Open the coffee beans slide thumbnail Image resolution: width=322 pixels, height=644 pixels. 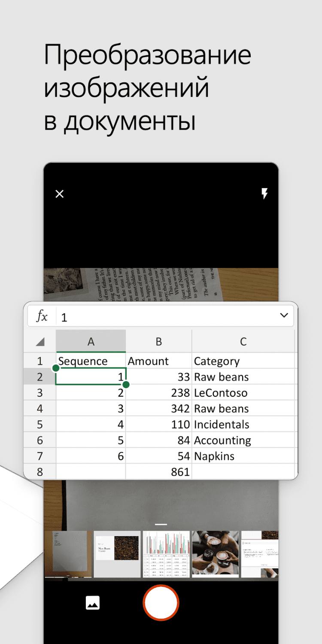(117, 554)
